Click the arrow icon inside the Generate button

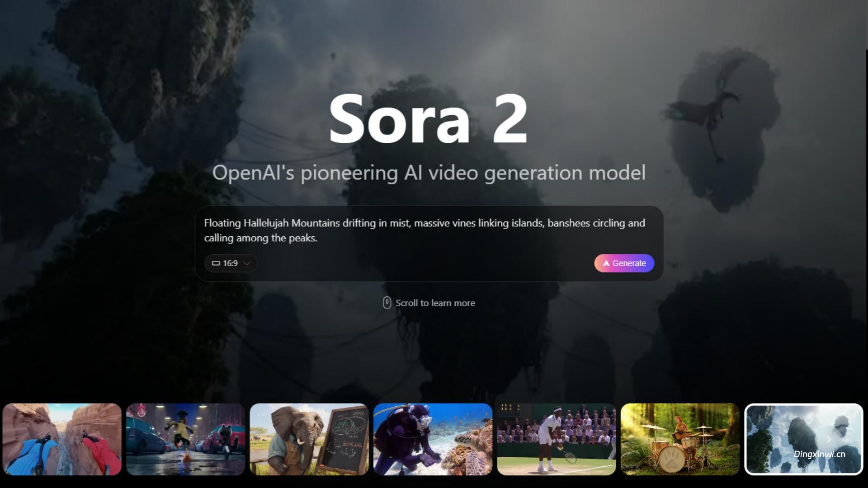pos(606,263)
